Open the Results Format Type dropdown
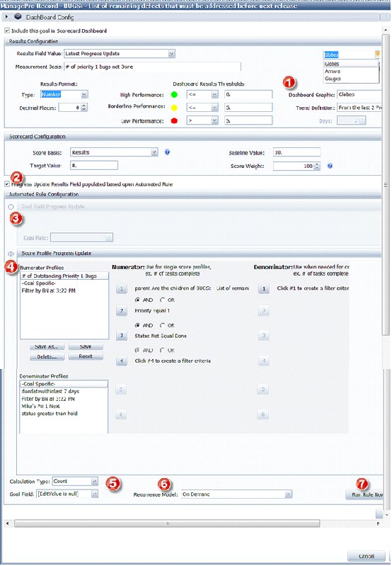Image resolution: width=392 pixels, height=566 pixels. [x=84, y=95]
